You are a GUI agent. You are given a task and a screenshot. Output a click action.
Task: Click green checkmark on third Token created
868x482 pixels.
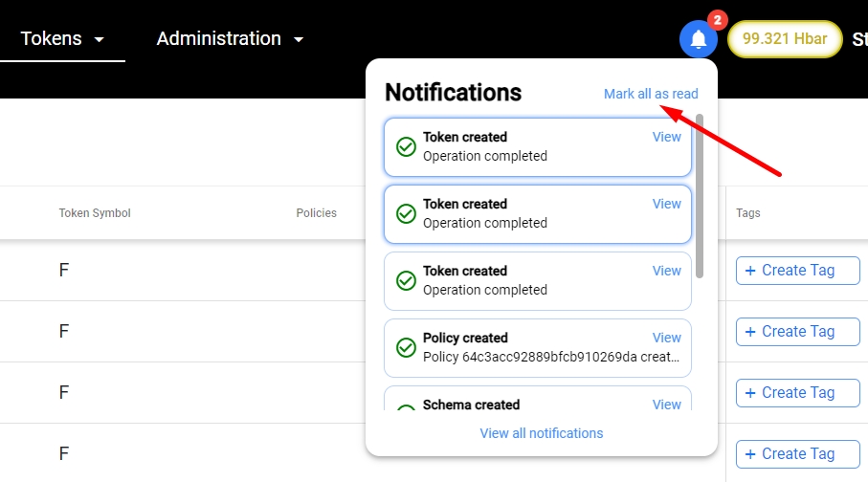point(406,280)
